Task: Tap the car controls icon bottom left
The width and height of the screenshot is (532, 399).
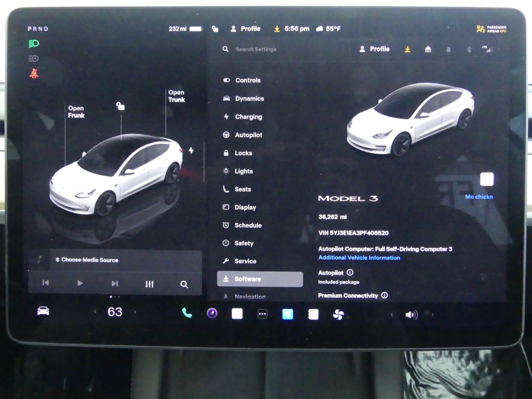Action: 43,311
